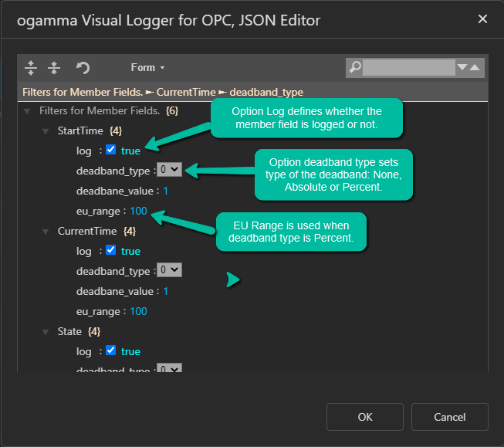Select CurrentTime in the breadcrumb path
Screen dimensions: 504x447
click(x=184, y=92)
